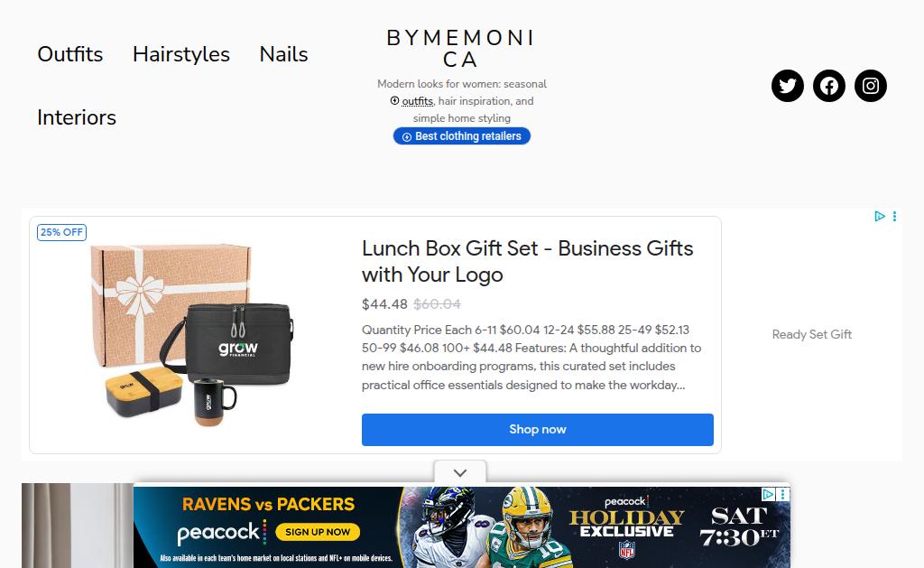The height and width of the screenshot is (568, 924).
Task: Open the Peacock banner three-dot options
Action: point(783,494)
